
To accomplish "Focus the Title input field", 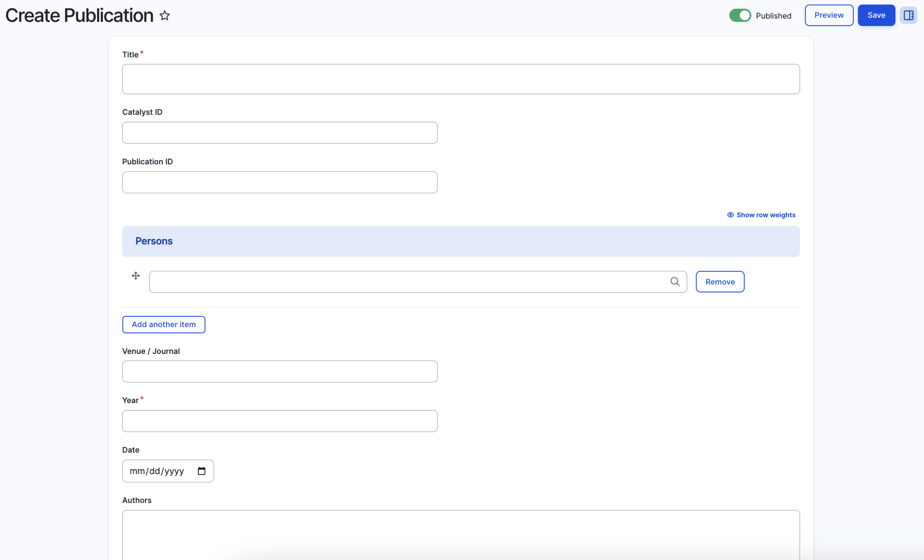I will click(460, 79).
